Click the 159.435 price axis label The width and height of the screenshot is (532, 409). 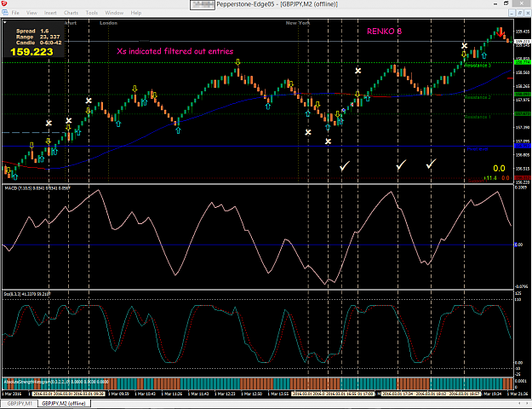coord(523,32)
